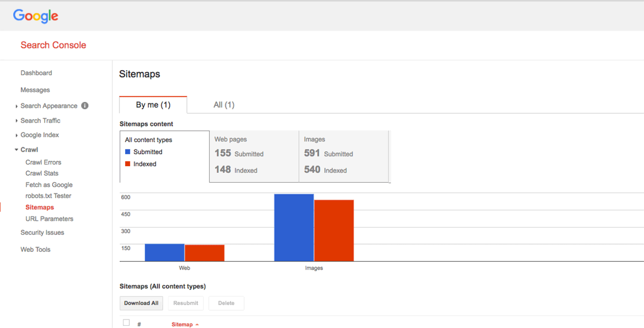The width and height of the screenshot is (644, 328).
Task: Click the red Indexed legend swatch
Action: [128, 164]
